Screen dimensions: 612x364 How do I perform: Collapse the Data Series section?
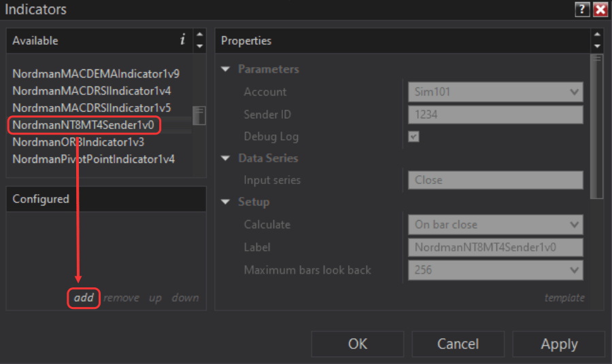point(226,158)
